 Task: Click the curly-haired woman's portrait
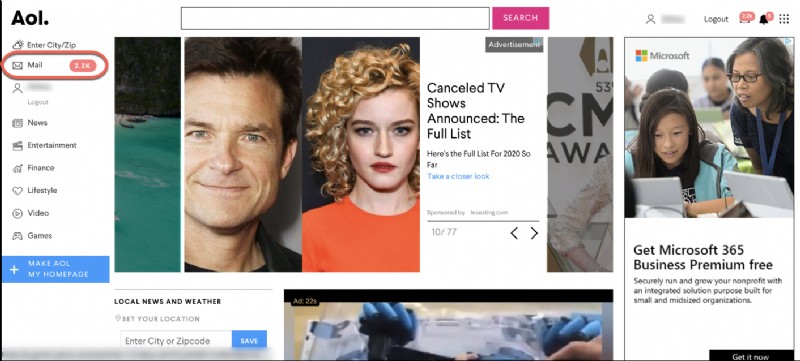click(x=361, y=154)
